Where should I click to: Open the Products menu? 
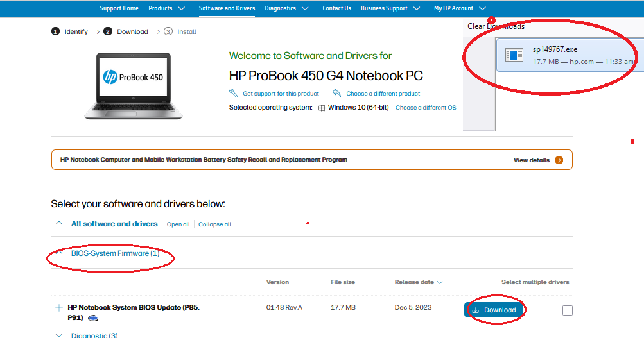coord(160,8)
